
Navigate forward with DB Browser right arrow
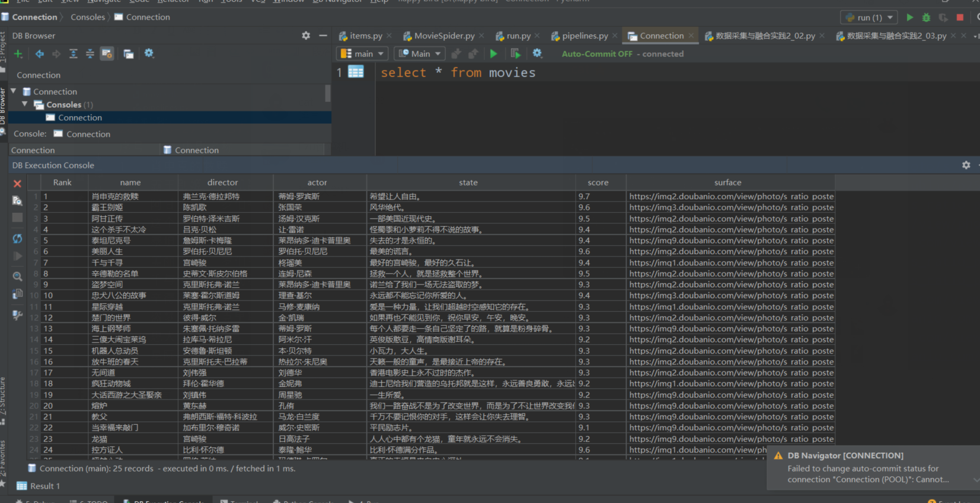56,54
